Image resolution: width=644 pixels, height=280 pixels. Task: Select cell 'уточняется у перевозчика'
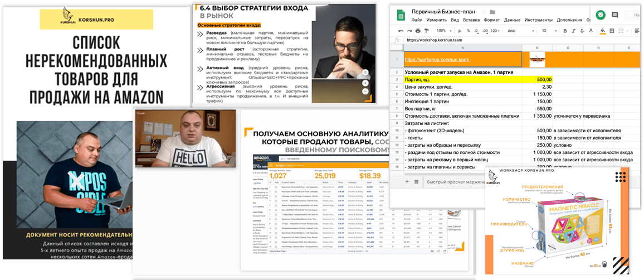click(582, 116)
